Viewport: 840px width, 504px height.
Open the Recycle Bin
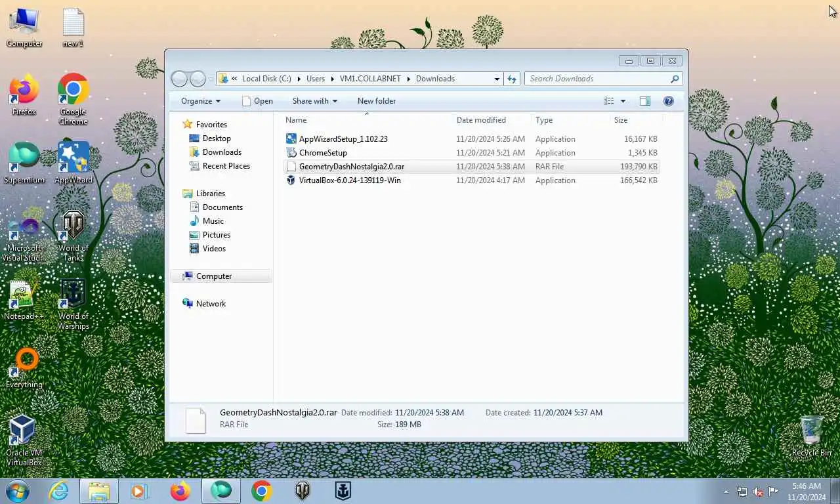pos(812,437)
